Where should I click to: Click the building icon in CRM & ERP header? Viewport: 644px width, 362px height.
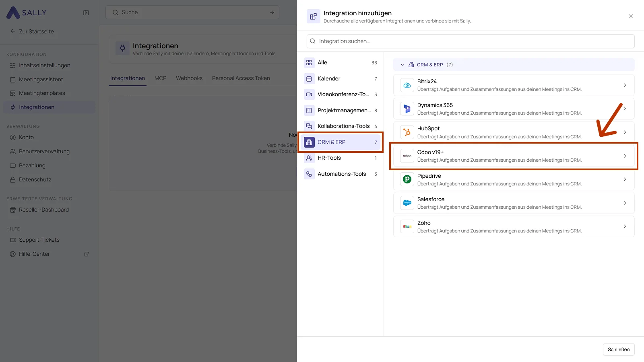pos(411,65)
